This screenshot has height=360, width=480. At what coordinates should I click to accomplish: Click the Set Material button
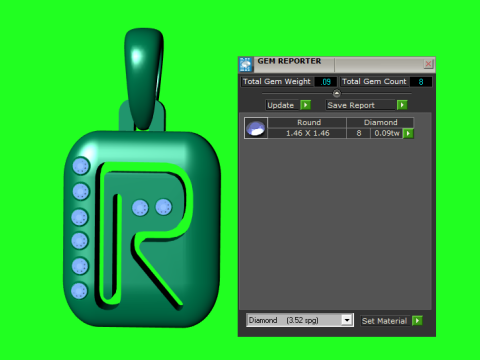click(x=385, y=321)
